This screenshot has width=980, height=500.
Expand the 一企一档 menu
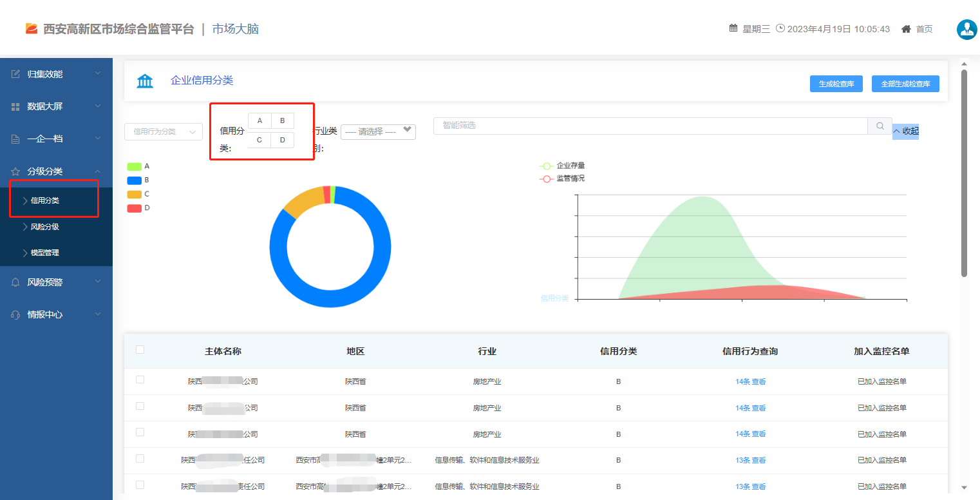click(98, 139)
